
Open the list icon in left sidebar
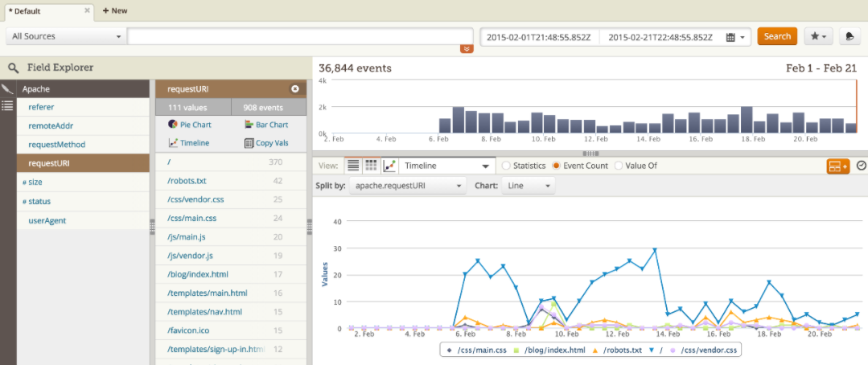[7, 105]
